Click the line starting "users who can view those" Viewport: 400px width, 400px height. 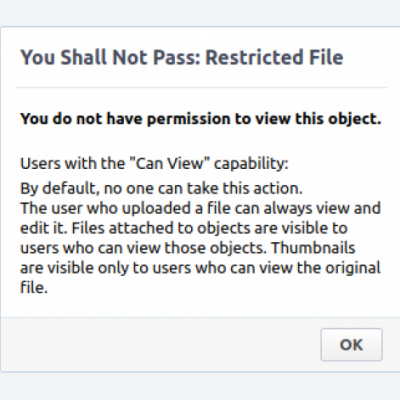point(188,248)
